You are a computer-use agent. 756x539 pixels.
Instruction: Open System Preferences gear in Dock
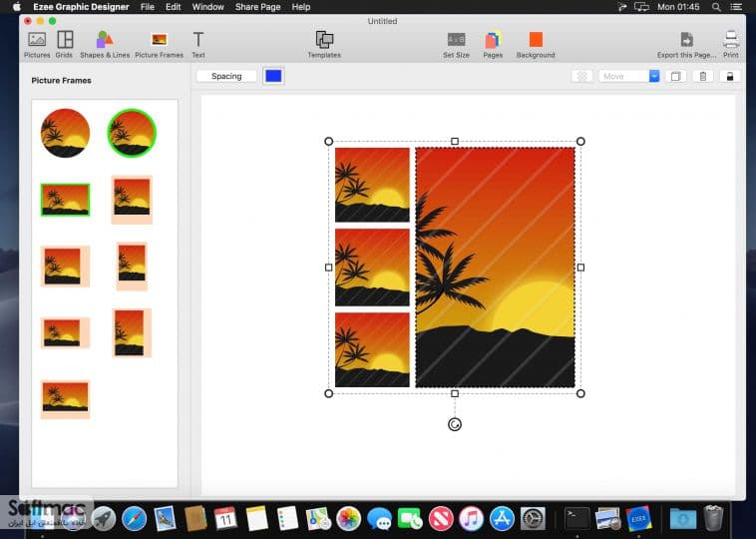coord(533,519)
